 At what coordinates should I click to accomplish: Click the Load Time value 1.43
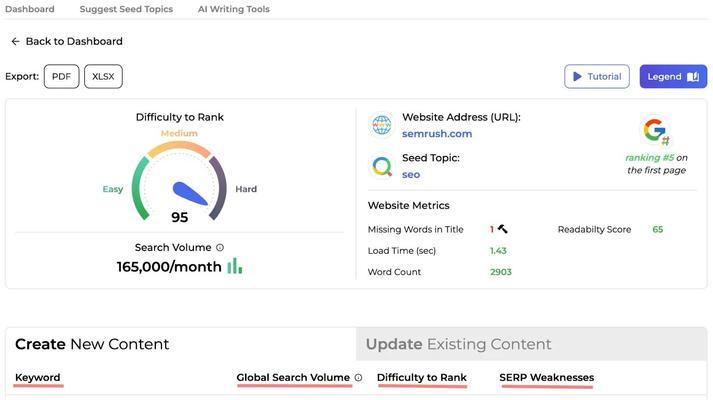click(498, 250)
